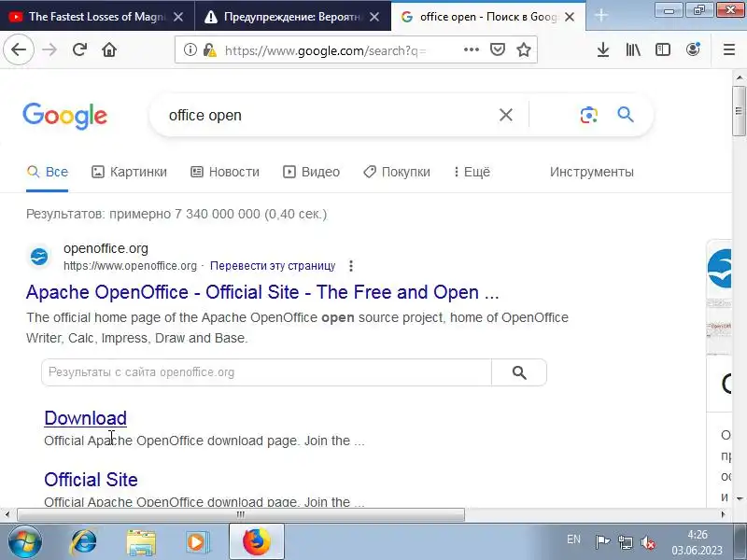
Task: Open the Firefox home page
Action: [109, 49]
